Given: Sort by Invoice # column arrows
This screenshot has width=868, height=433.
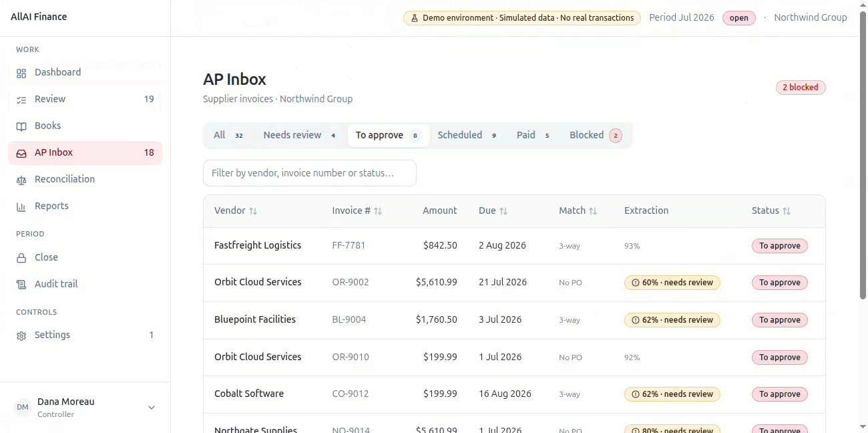Looking at the screenshot, I should [378, 211].
